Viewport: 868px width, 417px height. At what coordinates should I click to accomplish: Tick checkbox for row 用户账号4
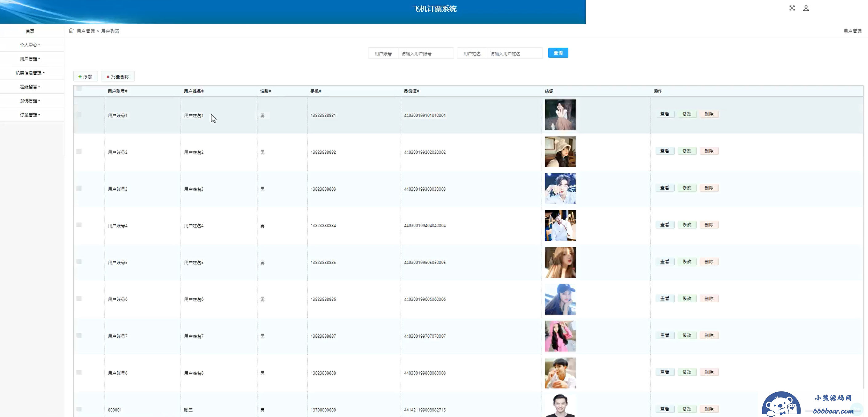(79, 225)
